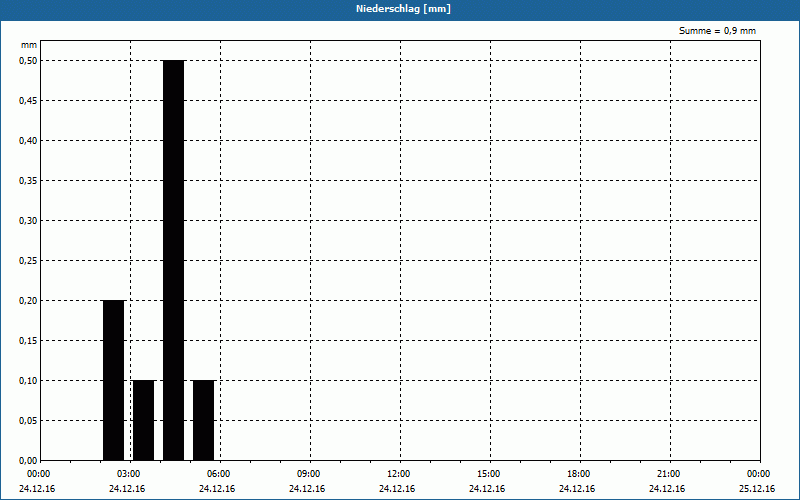Click the tallest bar reaching 0,50 mm
The height and width of the screenshot is (500, 800).
[x=173, y=261]
